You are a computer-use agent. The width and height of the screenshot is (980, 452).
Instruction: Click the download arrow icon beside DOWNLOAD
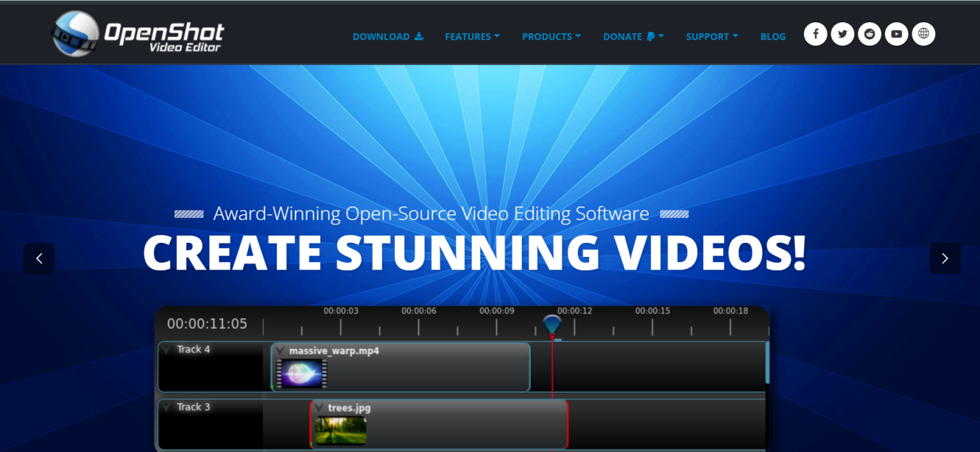coord(419,36)
